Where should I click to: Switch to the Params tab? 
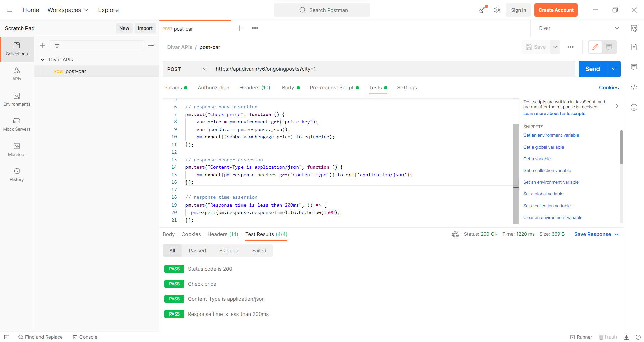point(176,88)
